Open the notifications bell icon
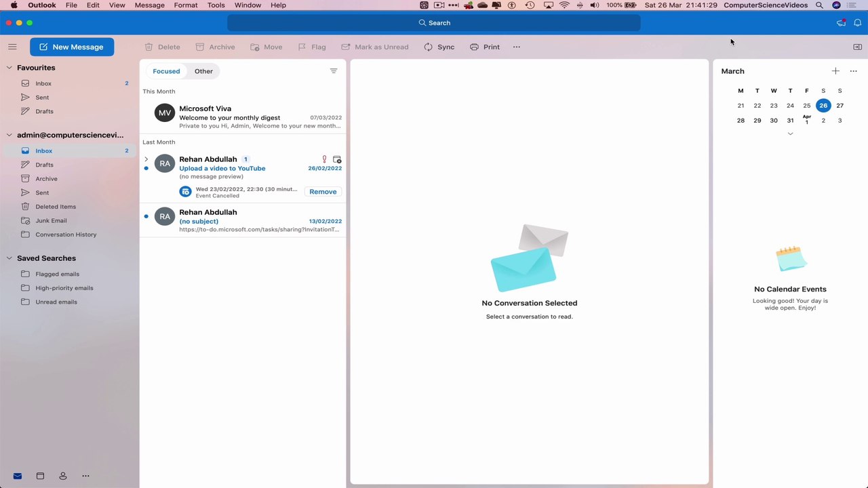868x488 pixels. (857, 23)
